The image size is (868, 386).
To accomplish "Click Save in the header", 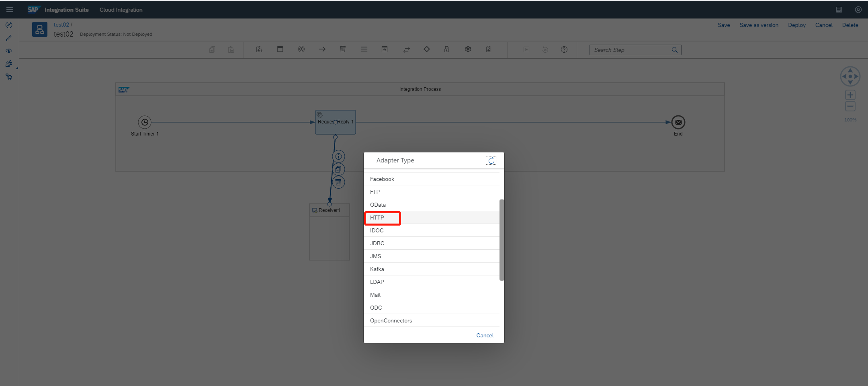I will [x=724, y=25].
